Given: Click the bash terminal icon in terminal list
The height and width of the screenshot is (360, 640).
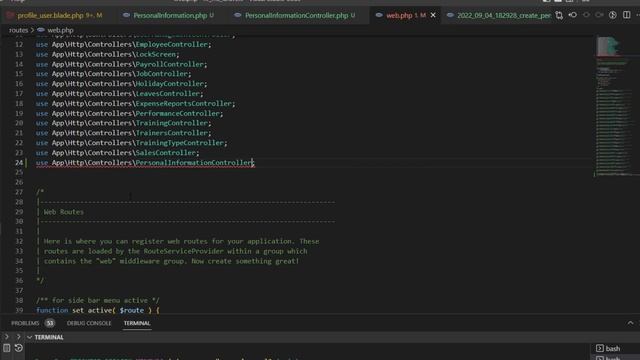Looking at the screenshot, I should click(600, 349).
